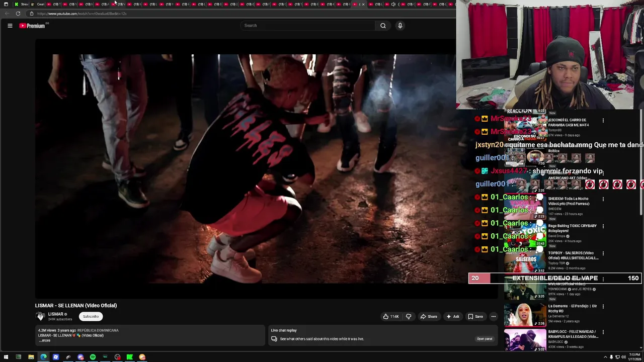The image size is (644, 362).
Task: Share the SE LLENAN video
Action: coord(429,316)
